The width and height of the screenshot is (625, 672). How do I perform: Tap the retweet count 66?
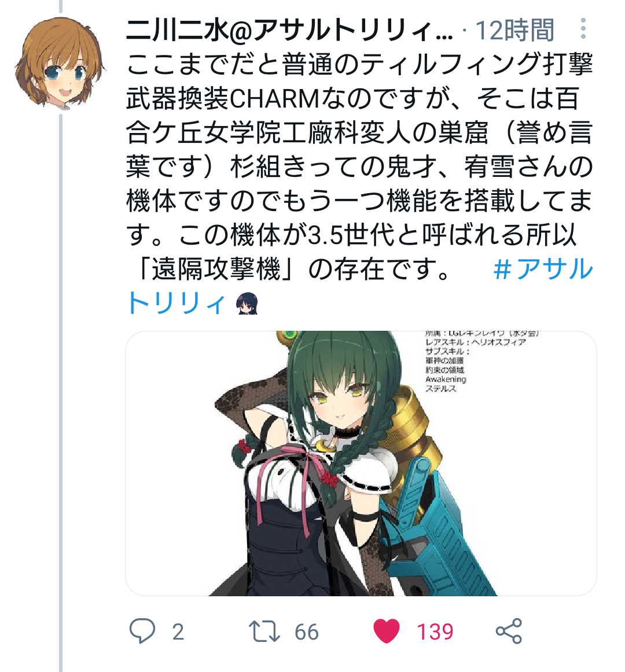(306, 632)
